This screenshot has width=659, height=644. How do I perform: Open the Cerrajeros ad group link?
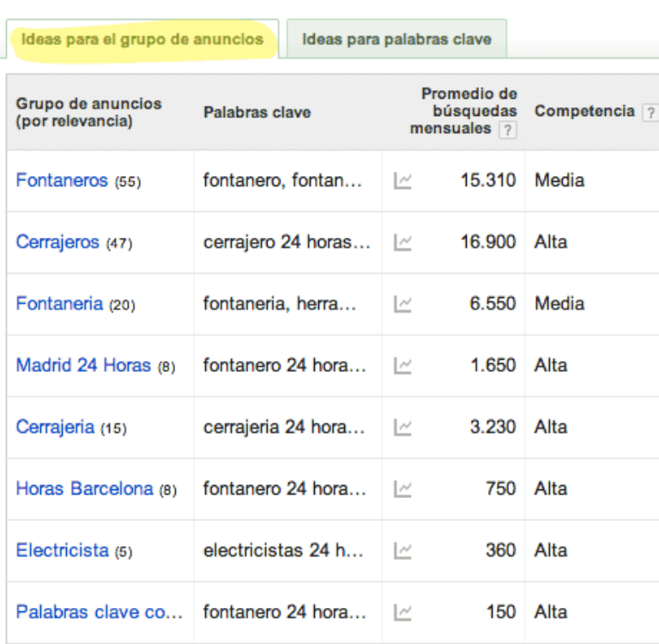[57, 242]
